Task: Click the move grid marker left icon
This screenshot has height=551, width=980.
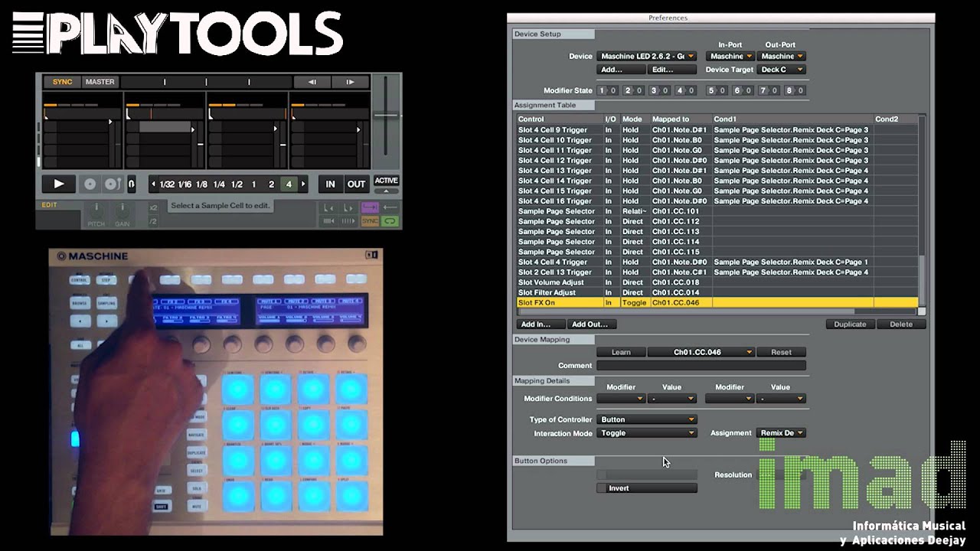Action: coord(328,207)
